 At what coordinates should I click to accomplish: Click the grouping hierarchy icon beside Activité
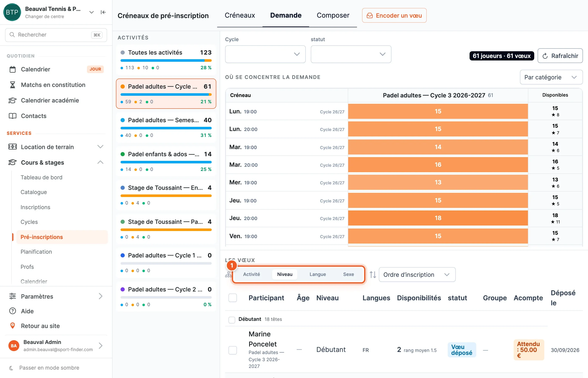[228, 274]
